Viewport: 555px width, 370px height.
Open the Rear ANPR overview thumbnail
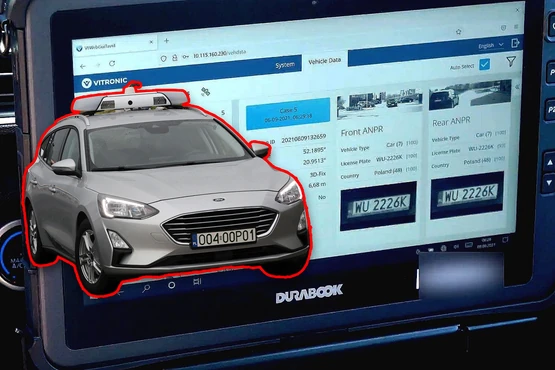[x=470, y=94]
